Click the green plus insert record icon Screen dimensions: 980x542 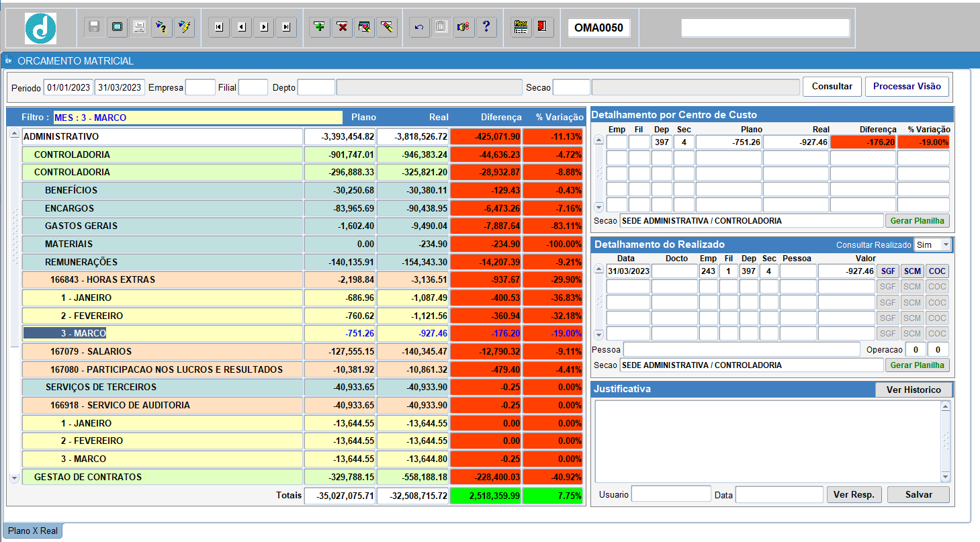(x=320, y=27)
